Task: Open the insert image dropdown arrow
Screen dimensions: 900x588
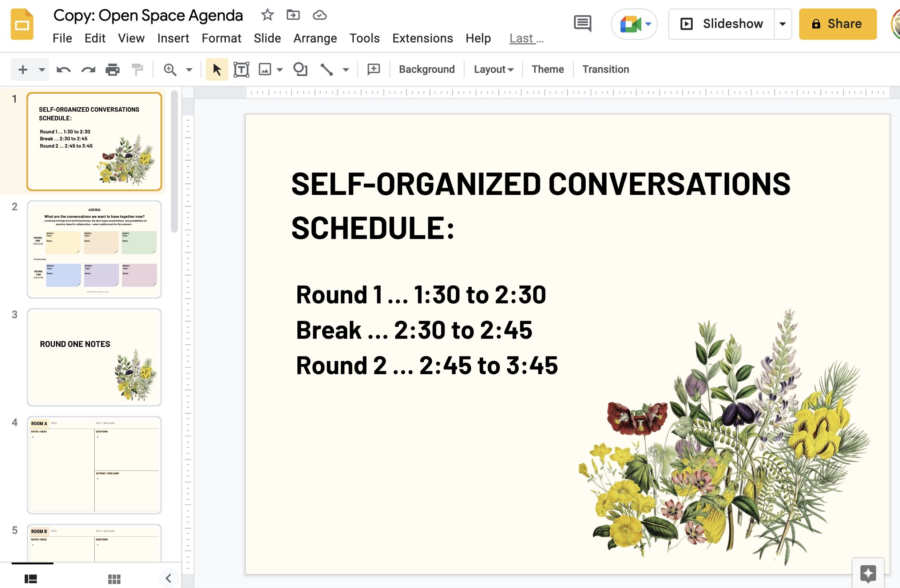Action: [280, 69]
